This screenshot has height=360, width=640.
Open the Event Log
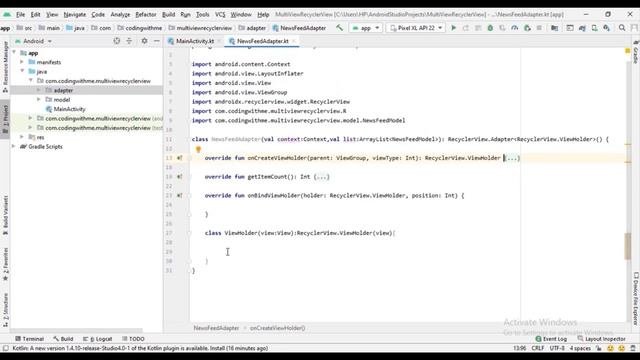tap(551, 339)
